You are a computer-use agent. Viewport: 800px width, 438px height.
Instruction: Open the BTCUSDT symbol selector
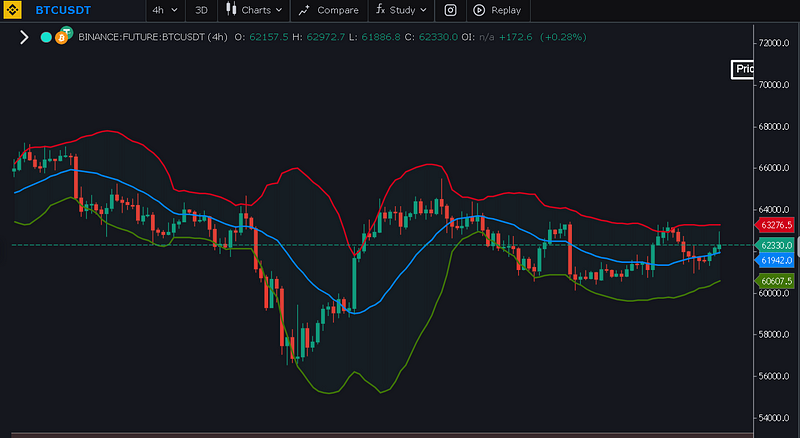coord(63,10)
